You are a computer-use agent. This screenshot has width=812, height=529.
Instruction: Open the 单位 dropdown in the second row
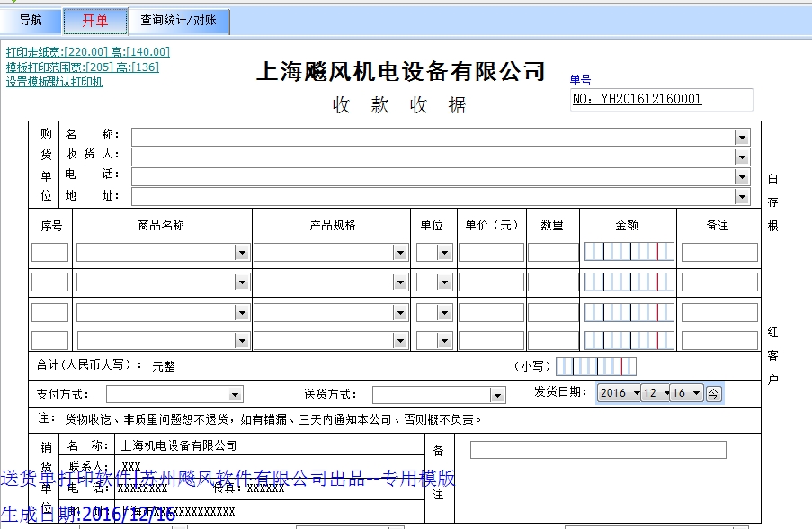tap(444, 282)
